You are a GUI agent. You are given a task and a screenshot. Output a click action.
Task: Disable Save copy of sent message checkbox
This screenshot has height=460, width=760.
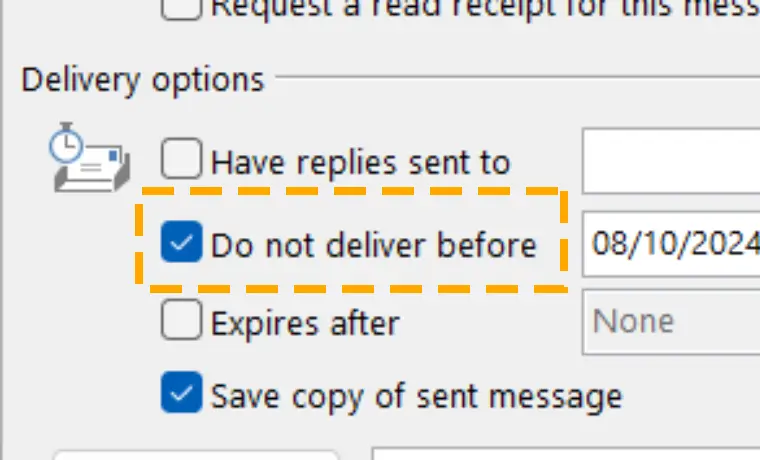[x=181, y=392]
